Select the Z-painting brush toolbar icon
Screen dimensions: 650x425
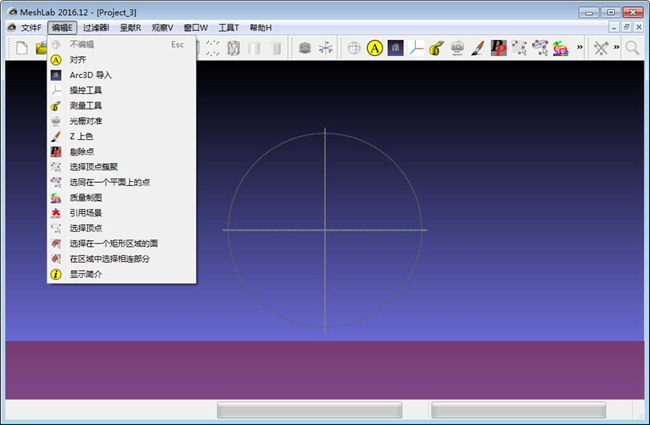tap(478, 48)
